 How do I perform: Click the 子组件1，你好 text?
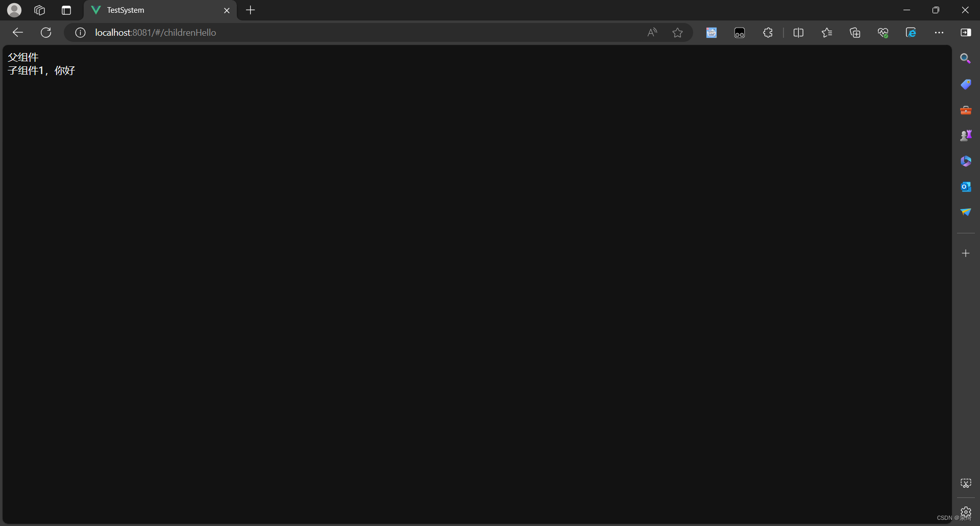point(41,70)
